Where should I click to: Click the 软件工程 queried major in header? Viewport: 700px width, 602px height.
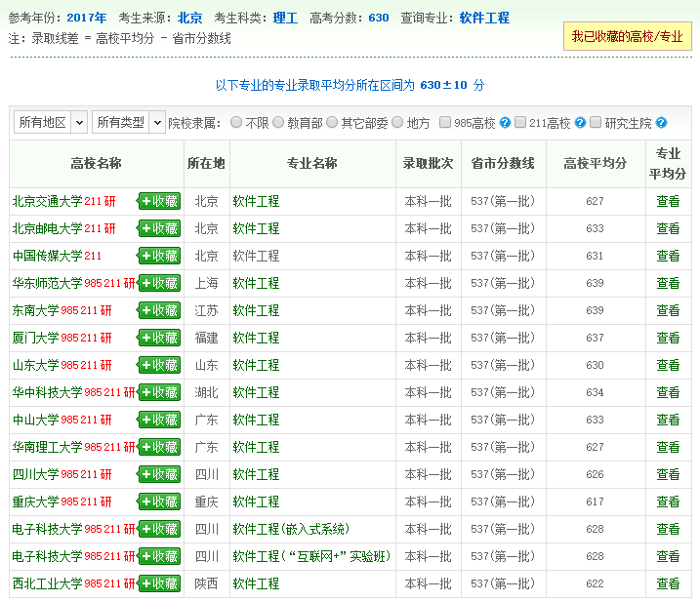pos(484,18)
